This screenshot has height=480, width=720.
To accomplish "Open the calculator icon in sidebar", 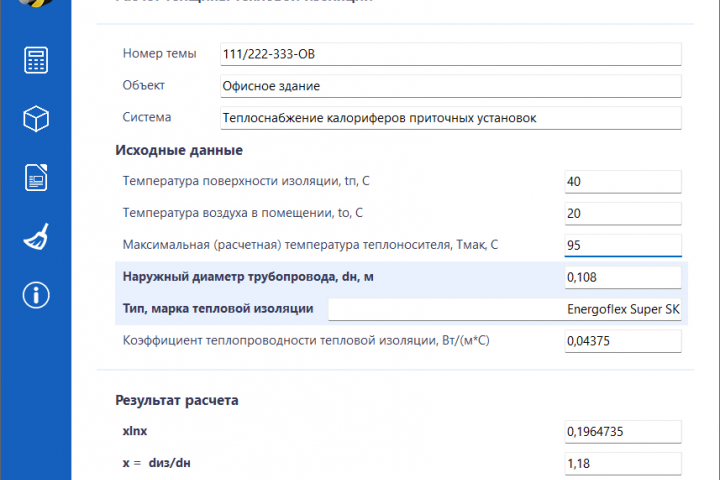I will point(36,60).
